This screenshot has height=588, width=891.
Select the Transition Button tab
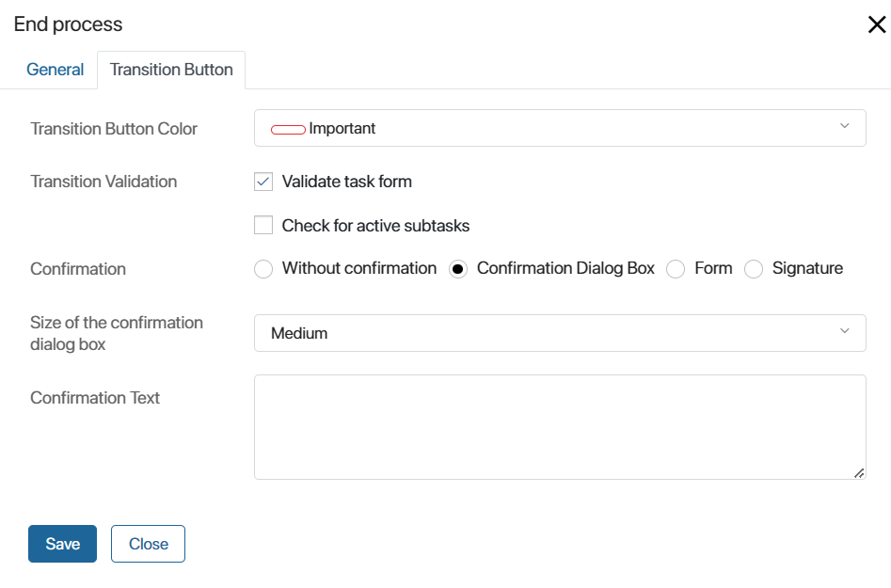tap(171, 70)
